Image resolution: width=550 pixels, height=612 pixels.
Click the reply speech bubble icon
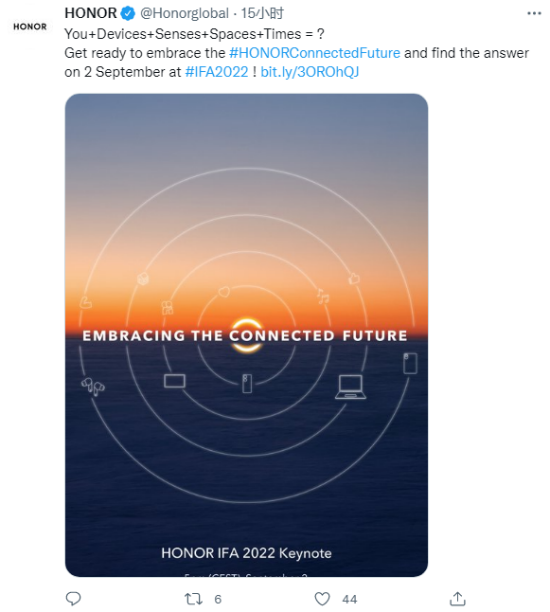click(73, 598)
